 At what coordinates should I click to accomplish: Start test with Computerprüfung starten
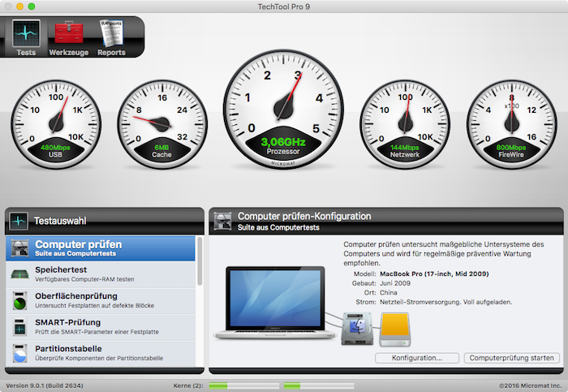click(x=511, y=358)
